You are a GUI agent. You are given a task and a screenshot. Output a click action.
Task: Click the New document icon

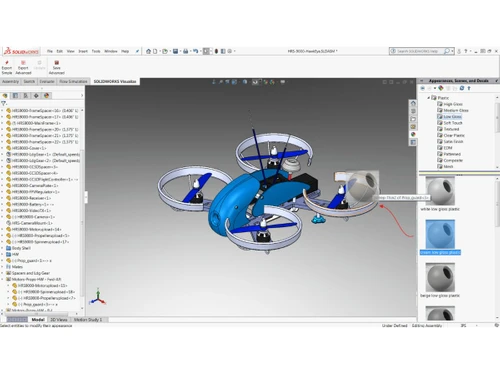(x=155, y=51)
